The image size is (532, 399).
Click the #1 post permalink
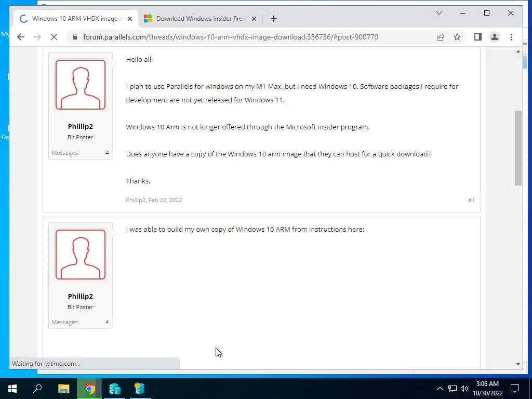[471, 200]
